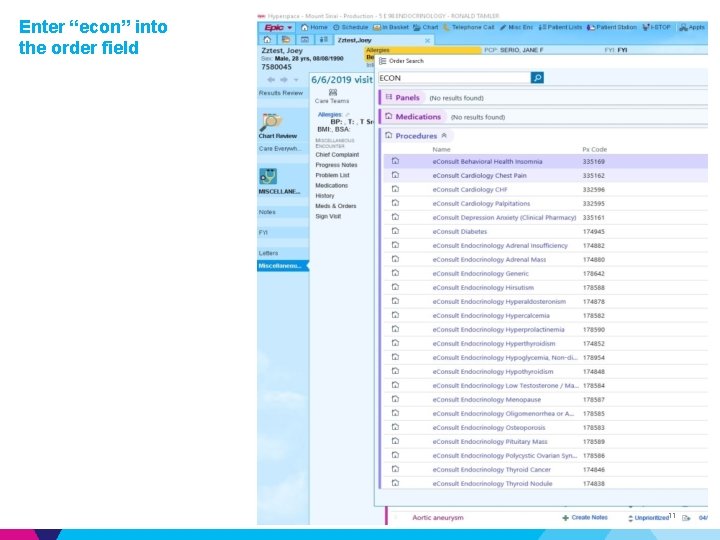Open Chart from the top toolbar
Viewport: 720px width, 540px height.
[426, 28]
